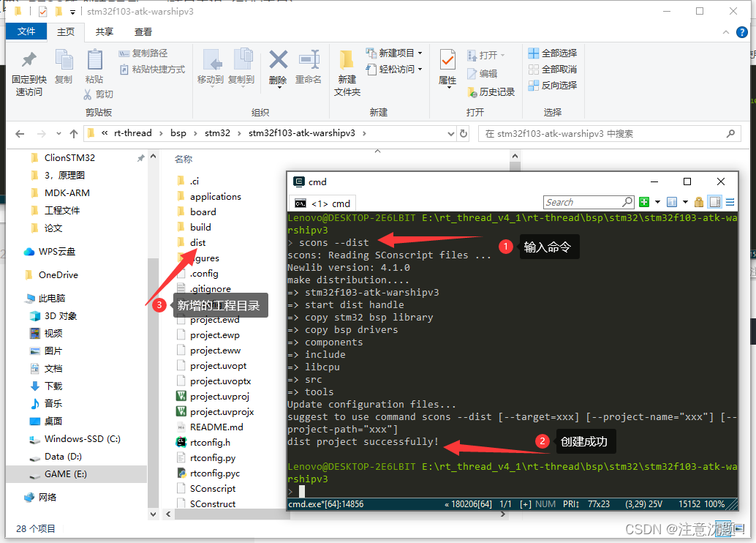
Task: Click the Paste (粘贴) ribbon icon
Action: tap(94, 60)
